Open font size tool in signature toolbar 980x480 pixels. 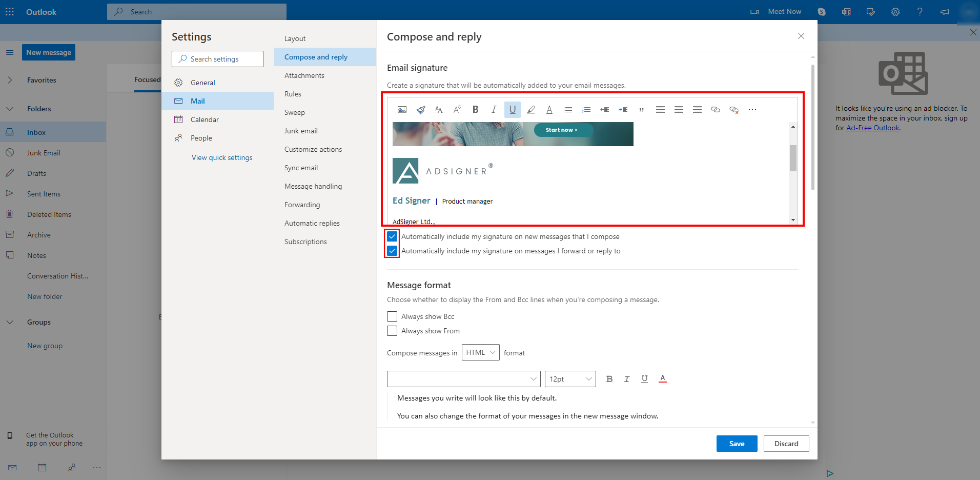[x=439, y=110]
